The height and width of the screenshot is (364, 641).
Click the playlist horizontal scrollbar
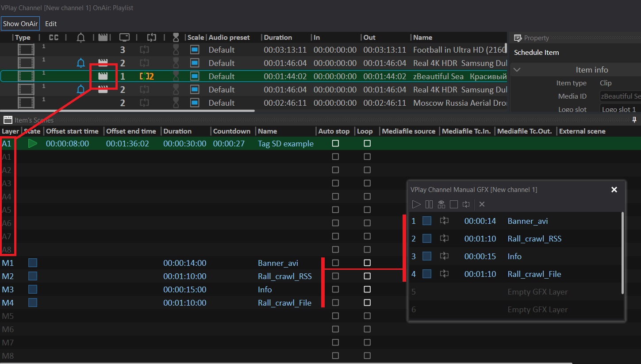click(x=127, y=111)
